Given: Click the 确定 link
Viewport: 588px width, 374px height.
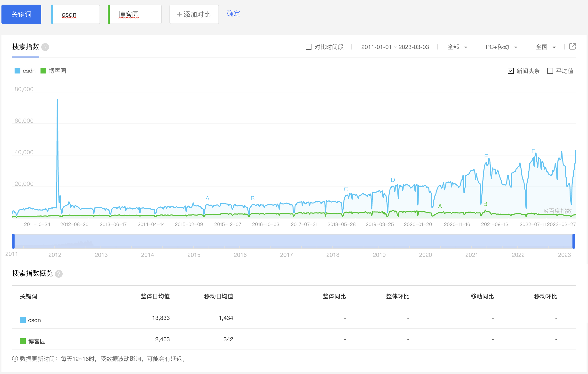Looking at the screenshot, I should coord(233,13).
